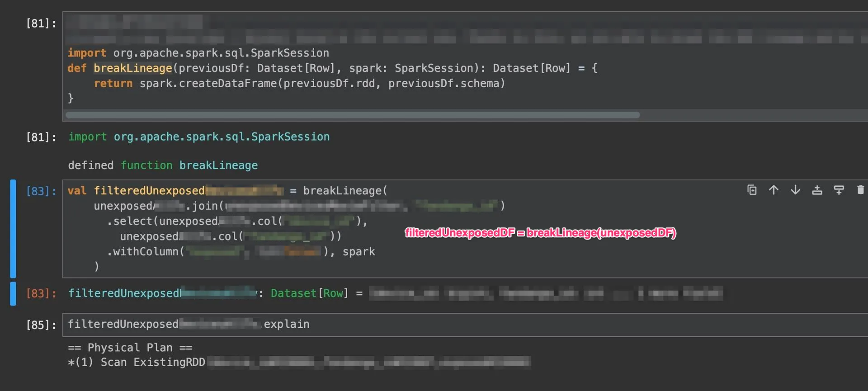The width and height of the screenshot is (868, 391).
Task: Click the Dataset[Row] output of cell 83
Action: [310, 293]
